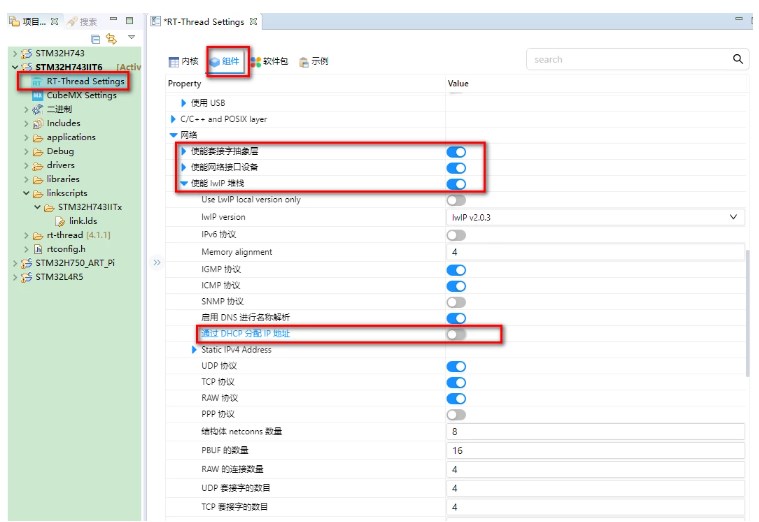Image resolution: width=759 pixels, height=522 pixels.
Task: Edit 结构体 netconns 数量 value field
Action: 595,431
